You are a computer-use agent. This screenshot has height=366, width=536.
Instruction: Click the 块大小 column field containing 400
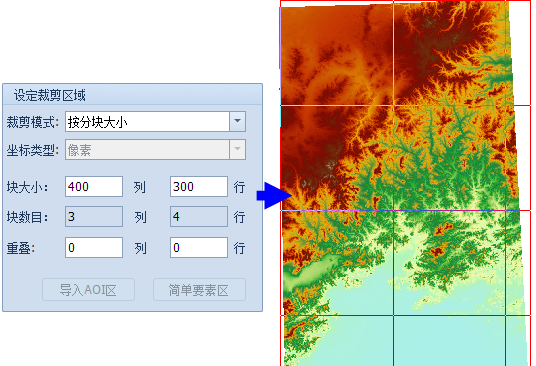[94, 186]
